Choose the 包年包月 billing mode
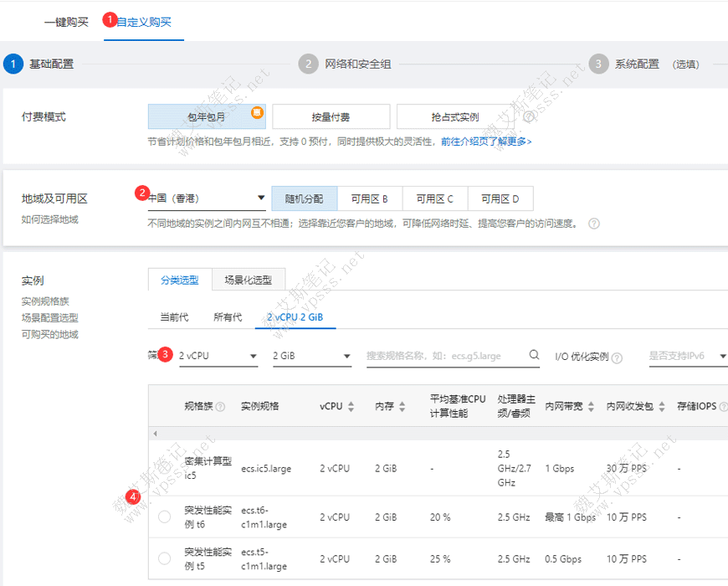Viewport: 728px width, 586px height. click(x=207, y=116)
